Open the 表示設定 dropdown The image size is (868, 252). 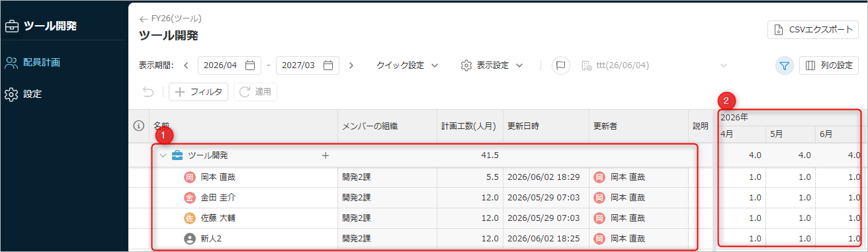click(x=492, y=65)
